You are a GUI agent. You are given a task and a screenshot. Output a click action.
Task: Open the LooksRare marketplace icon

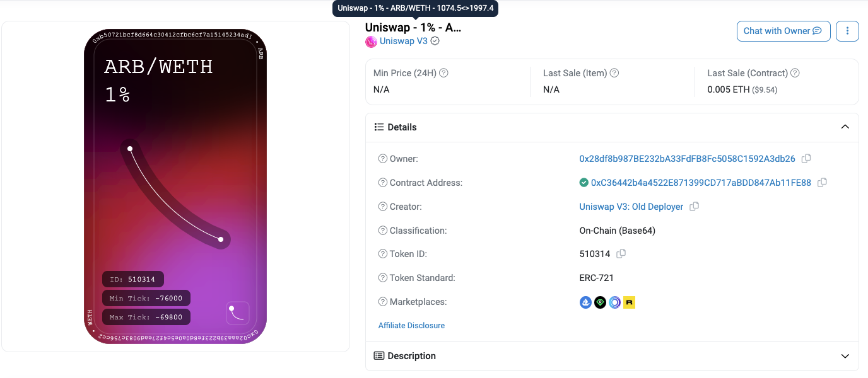600,302
